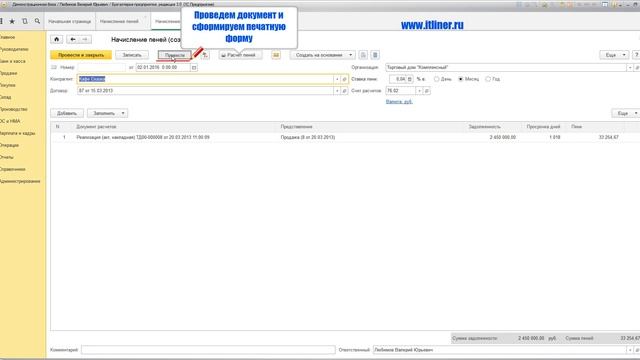The width and height of the screenshot is (640, 360).
Task: Switch to Начальная страница tab
Action: point(70,21)
